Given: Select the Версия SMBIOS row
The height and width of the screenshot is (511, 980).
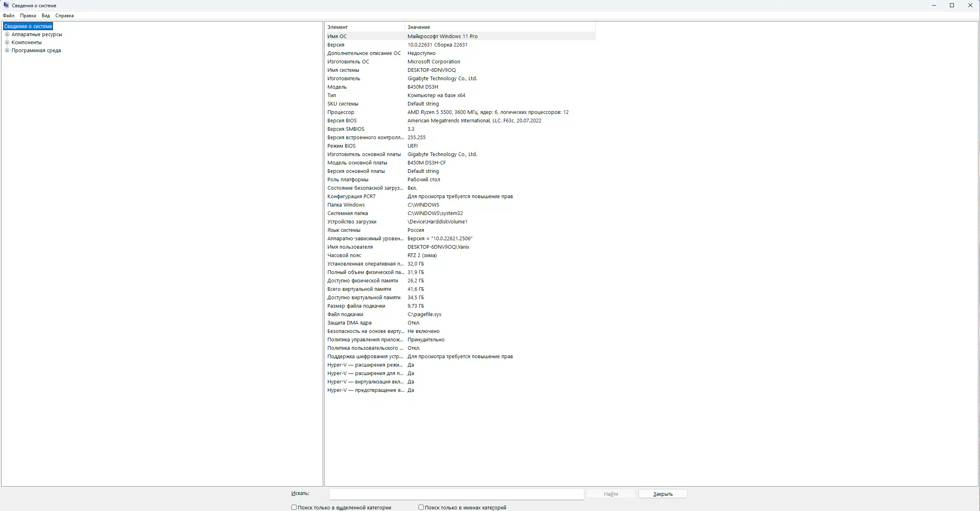Looking at the screenshot, I should (460, 129).
